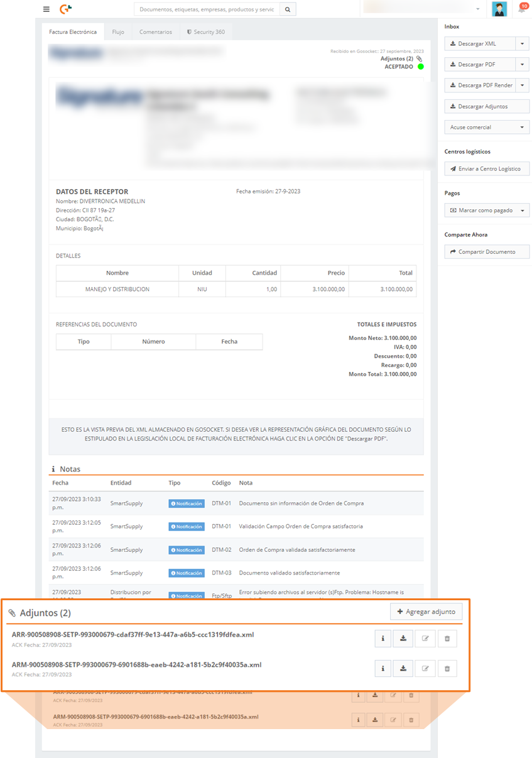Click the Descargar PDF button
The height and width of the screenshot is (758, 532).
pos(480,65)
